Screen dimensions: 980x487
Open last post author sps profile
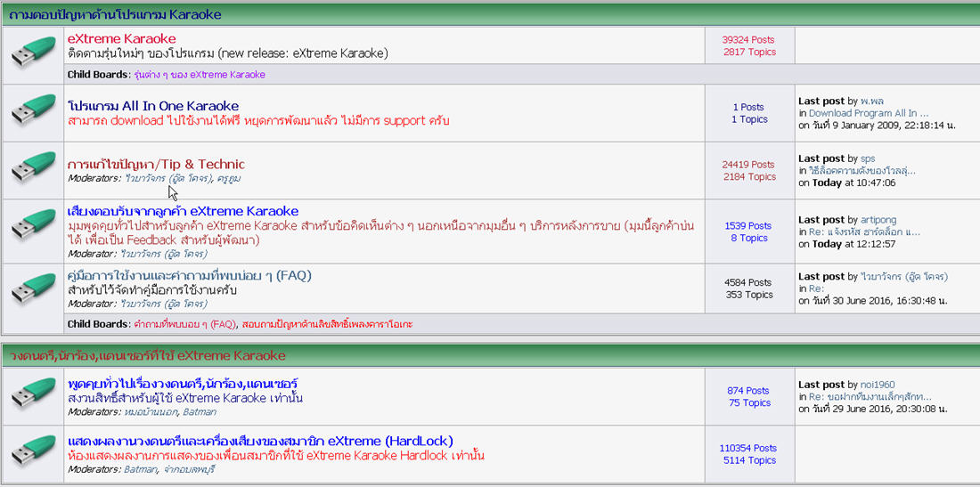pyautogui.click(x=868, y=158)
